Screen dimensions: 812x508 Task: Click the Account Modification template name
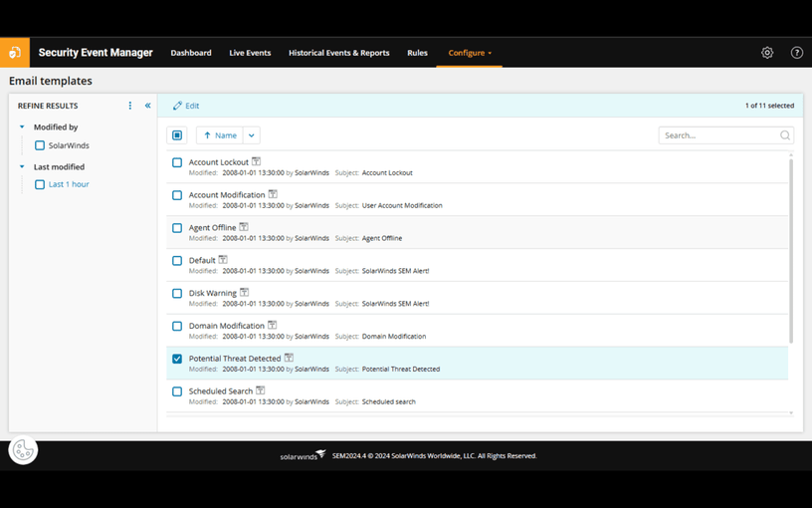(227, 195)
